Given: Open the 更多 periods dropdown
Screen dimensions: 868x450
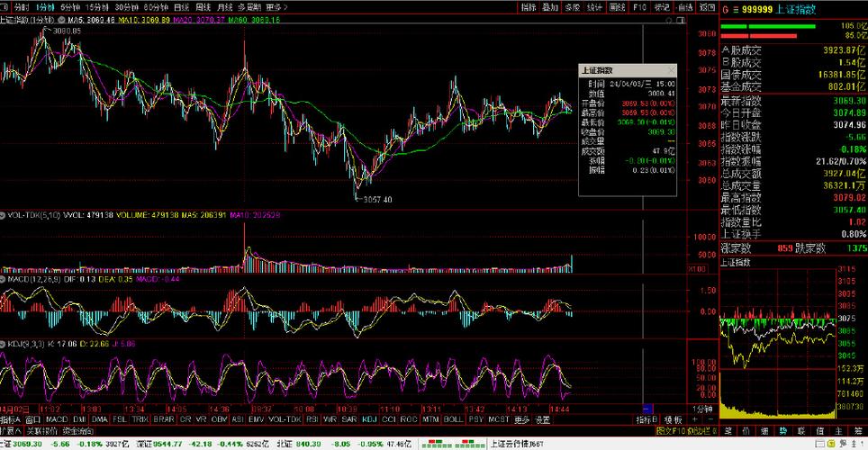Looking at the screenshot, I should (276, 7).
